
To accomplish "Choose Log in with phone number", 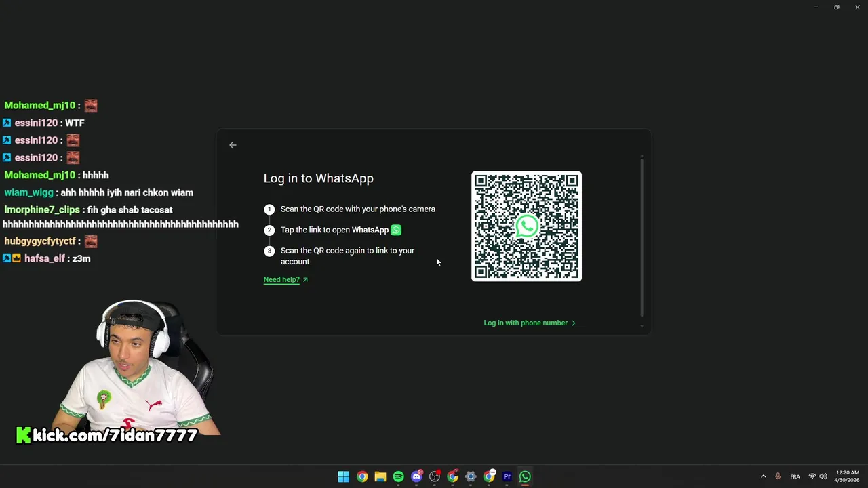I will 530,323.
